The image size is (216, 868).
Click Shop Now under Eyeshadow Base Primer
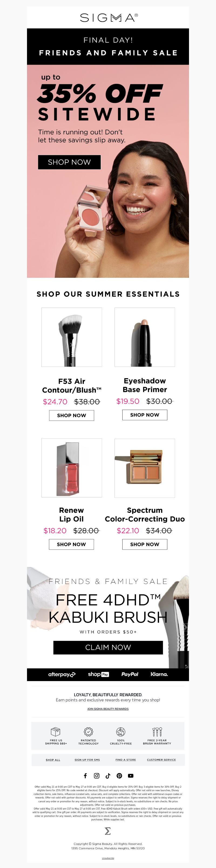pos(145,415)
